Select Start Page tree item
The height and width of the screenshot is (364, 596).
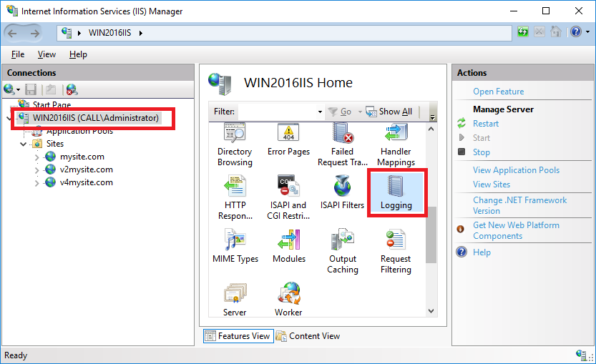point(52,104)
